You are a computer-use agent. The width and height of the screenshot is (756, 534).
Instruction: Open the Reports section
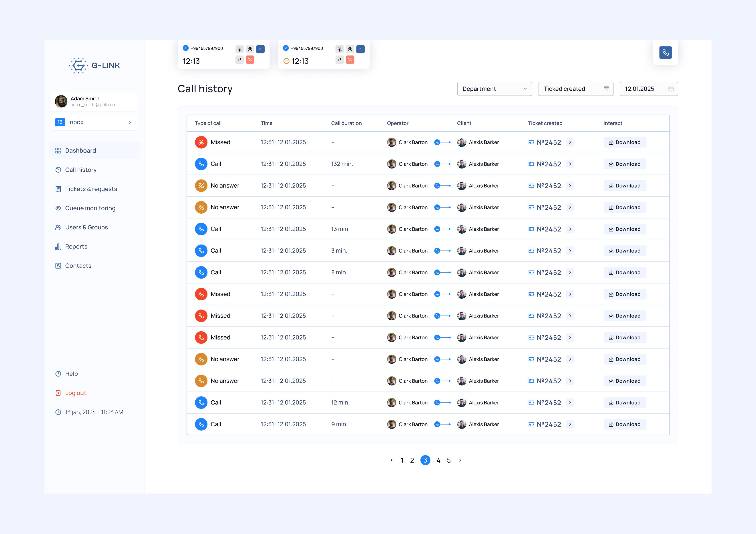(76, 246)
